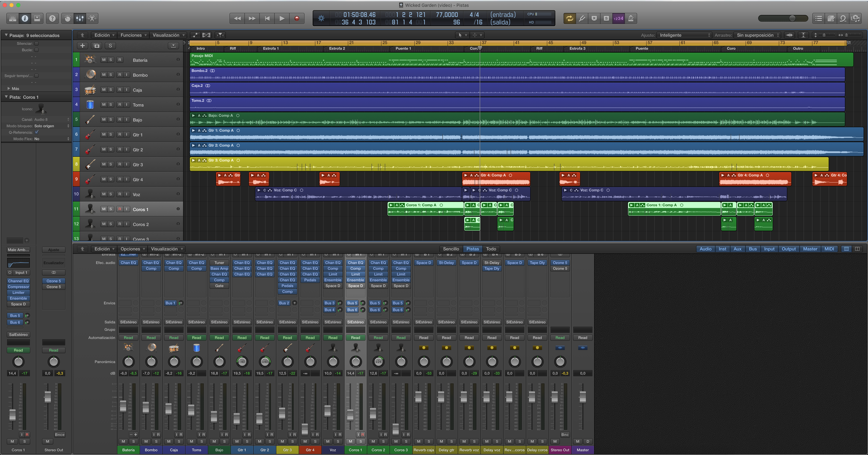Open the Loop Browser icon
Image resolution: width=868 pixels, height=455 pixels.
pos(843,18)
